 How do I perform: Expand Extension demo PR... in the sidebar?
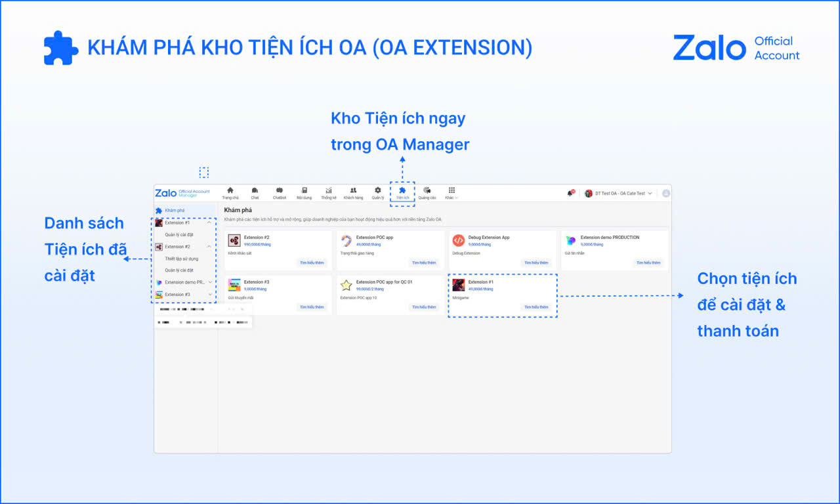point(210,282)
